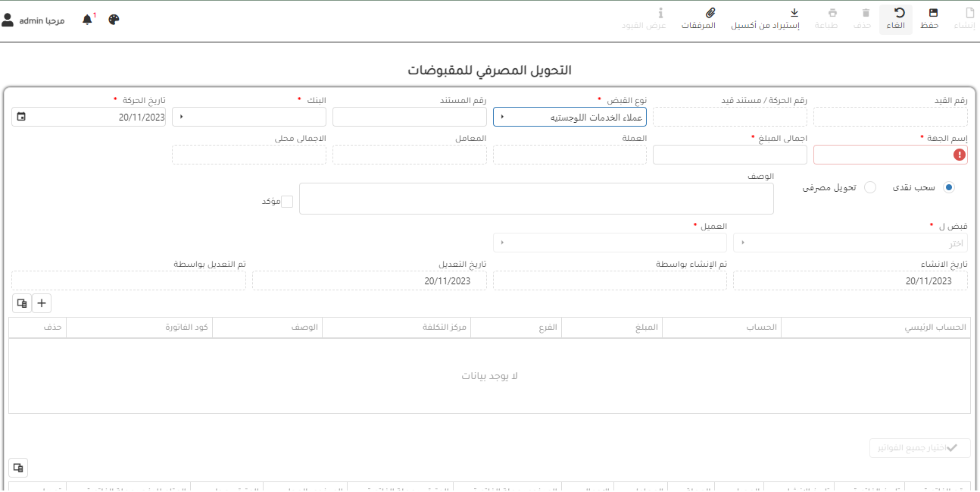Click the Save (حفظ) toolbar icon
Screen dimensions: 980x492
pos(933,13)
